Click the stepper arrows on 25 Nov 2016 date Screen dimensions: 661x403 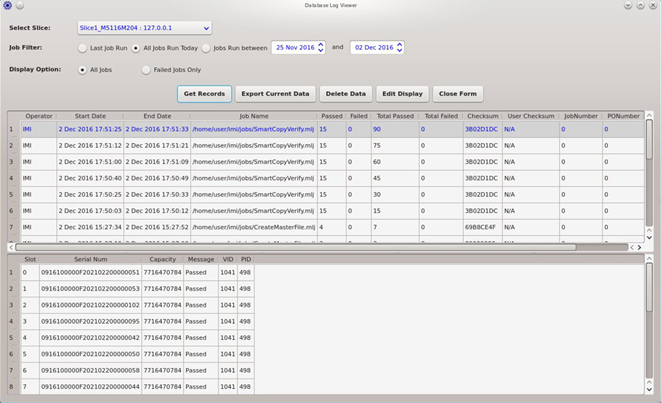click(x=321, y=48)
